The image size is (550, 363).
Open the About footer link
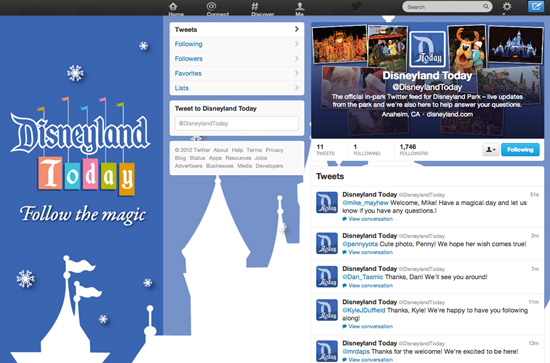pyautogui.click(x=221, y=150)
